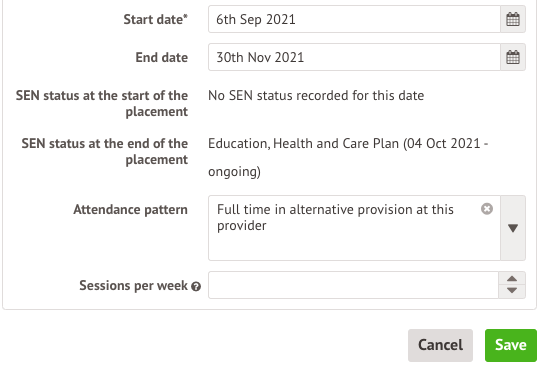Clear the selected Attendance pattern value

(x=487, y=209)
